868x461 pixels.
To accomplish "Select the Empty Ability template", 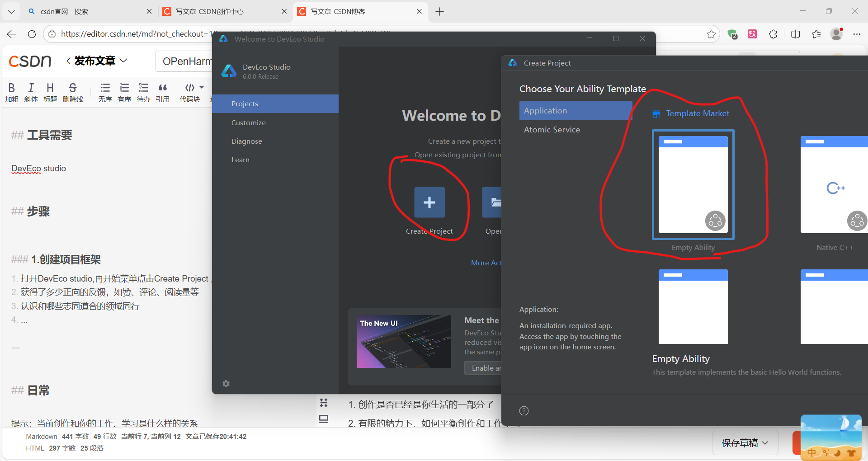I will 693,184.
